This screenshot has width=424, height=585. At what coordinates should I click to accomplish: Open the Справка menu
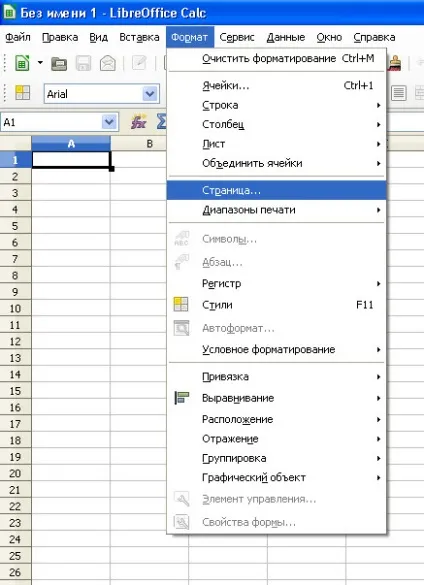(x=374, y=37)
